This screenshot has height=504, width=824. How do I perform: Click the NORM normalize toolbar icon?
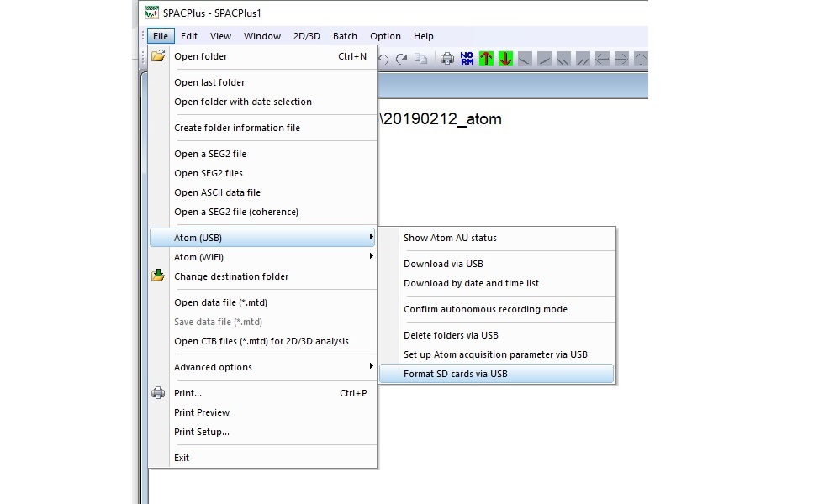[x=467, y=58]
